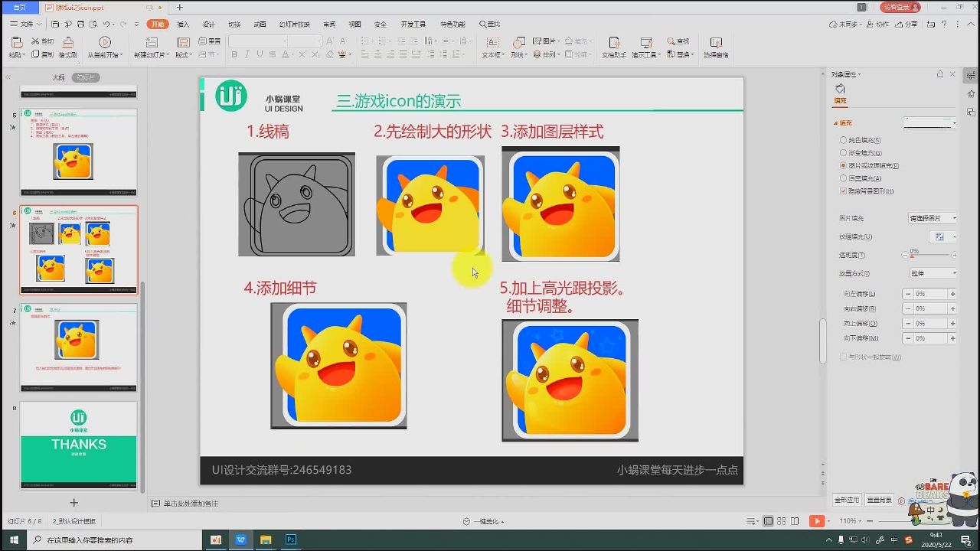Image resolution: width=980 pixels, height=551 pixels.
Task: Switch to the Outline (大纲) panel tab
Action: click(x=58, y=77)
